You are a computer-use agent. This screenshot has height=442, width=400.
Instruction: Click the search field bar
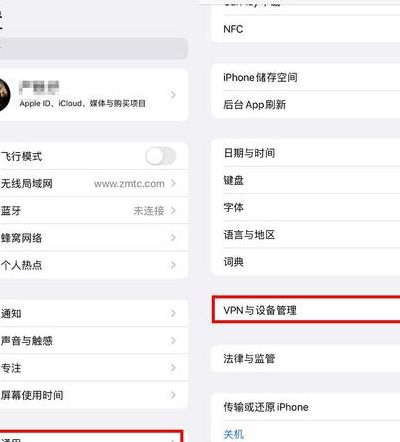coord(94,48)
